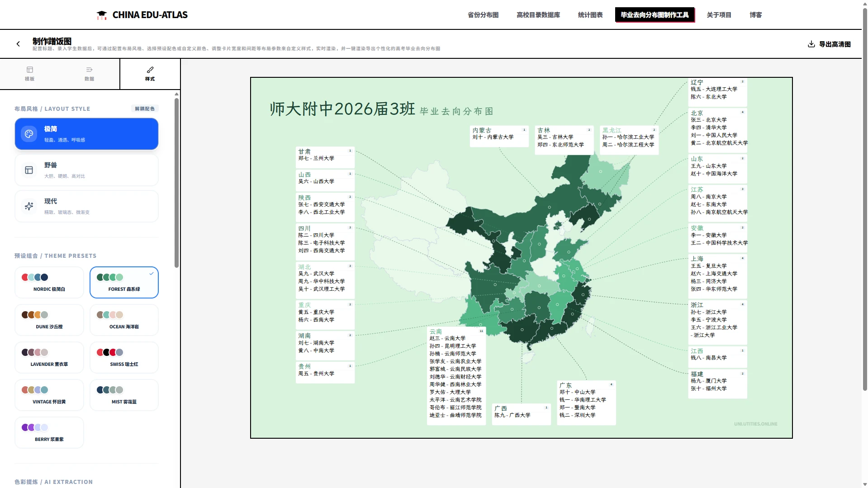Click the graduation cap logo icon

pyautogui.click(x=102, y=15)
